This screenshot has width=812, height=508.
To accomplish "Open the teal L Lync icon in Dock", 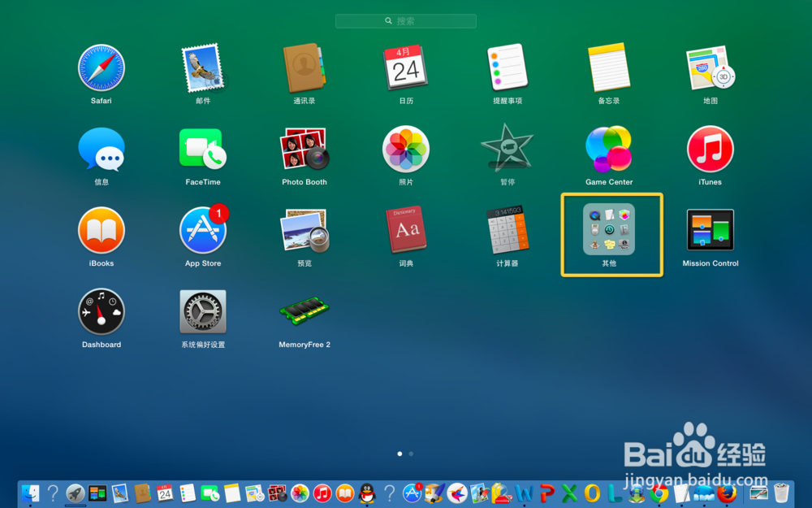I will coord(614,493).
